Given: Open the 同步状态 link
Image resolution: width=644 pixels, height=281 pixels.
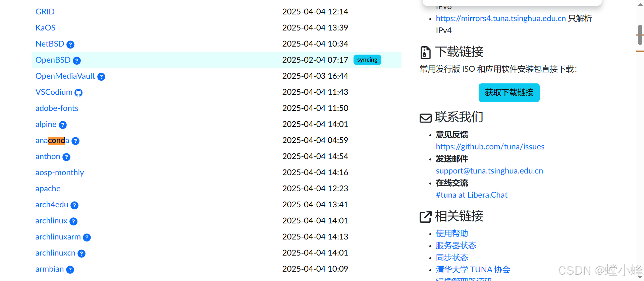Looking at the screenshot, I should tap(452, 258).
